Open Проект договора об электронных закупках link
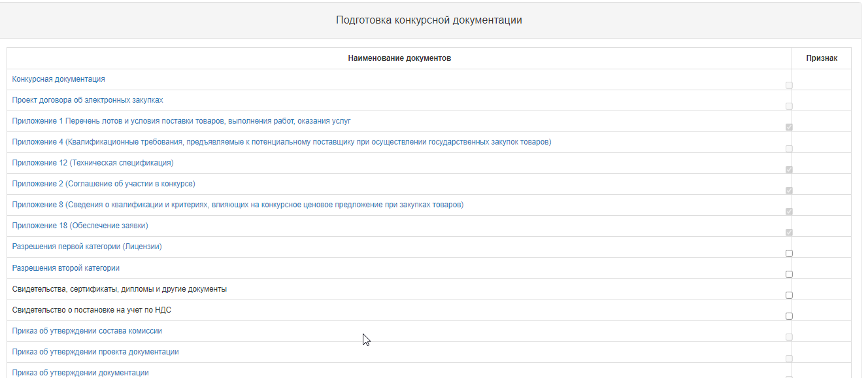Image resolution: width=868 pixels, height=378 pixels. tap(88, 100)
